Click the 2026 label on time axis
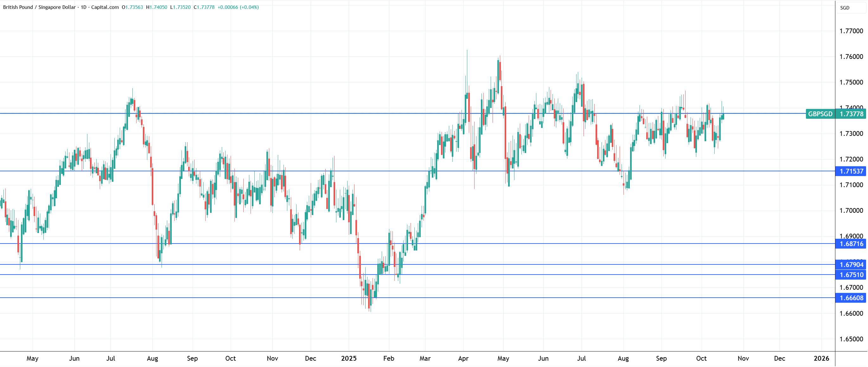Viewport: 868px width, 367px height. [821, 358]
